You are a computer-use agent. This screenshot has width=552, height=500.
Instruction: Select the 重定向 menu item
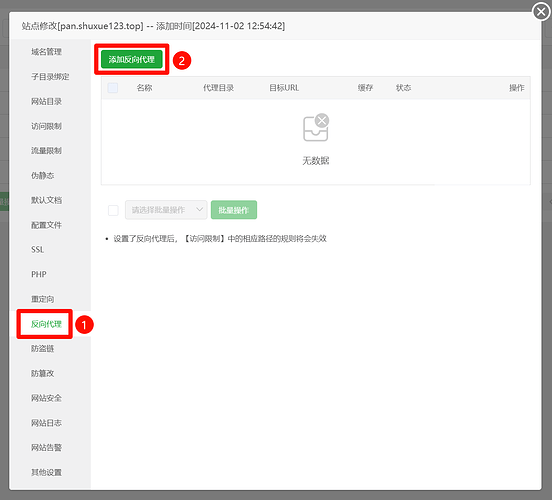click(x=43, y=299)
